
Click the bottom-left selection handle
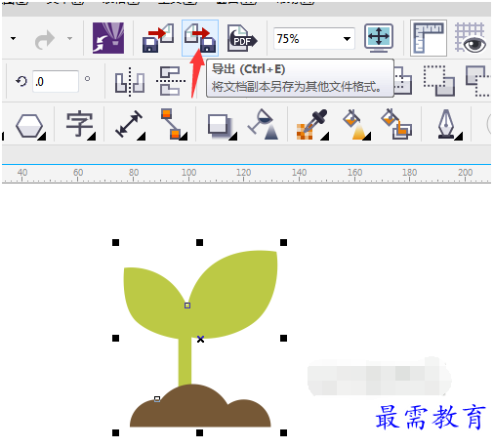click(115, 432)
